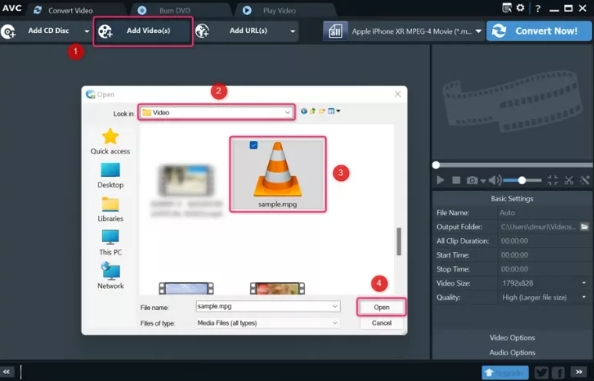Collapse right panel with double-arrow icon
This screenshot has height=381, width=594.
pyautogui.click(x=579, y=372)
